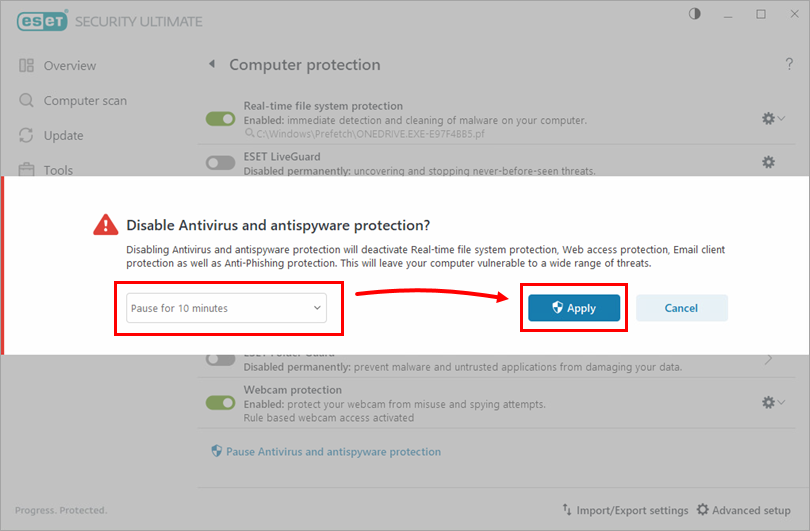Open the Pause for 10 minutes dropdown
Screen dimensions: 810x531
click(228, 308)
